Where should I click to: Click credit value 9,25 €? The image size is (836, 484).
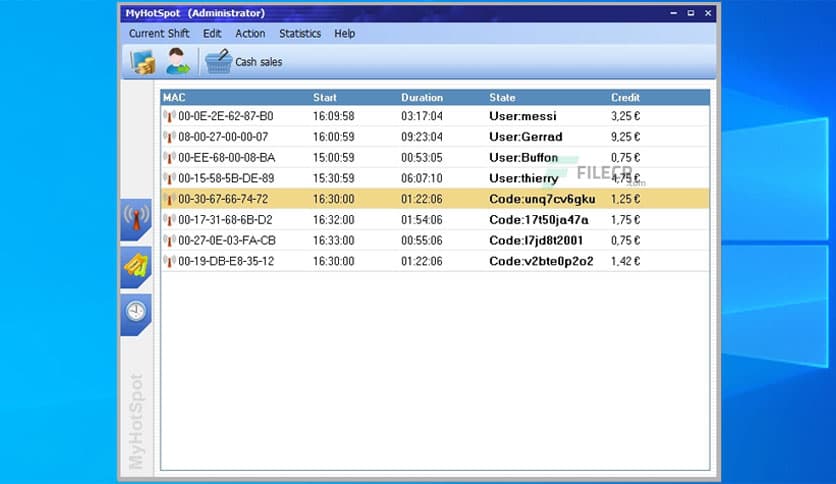point(625,137)
